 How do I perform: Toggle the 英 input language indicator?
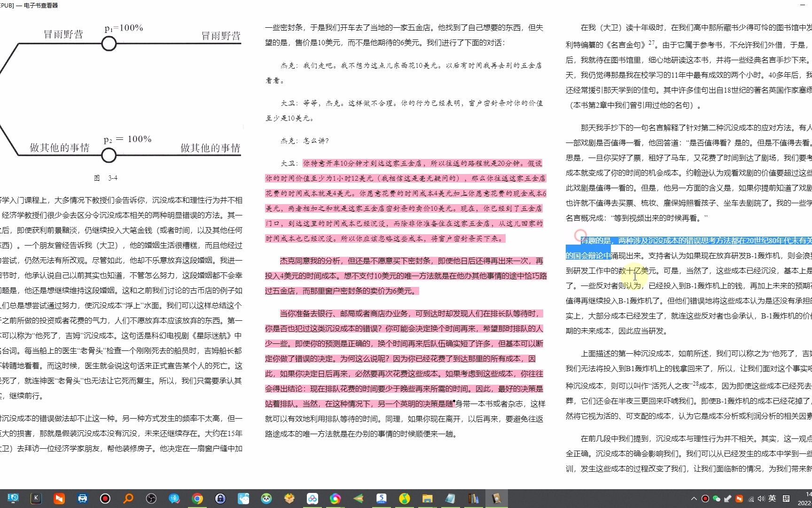coord(772,499)
